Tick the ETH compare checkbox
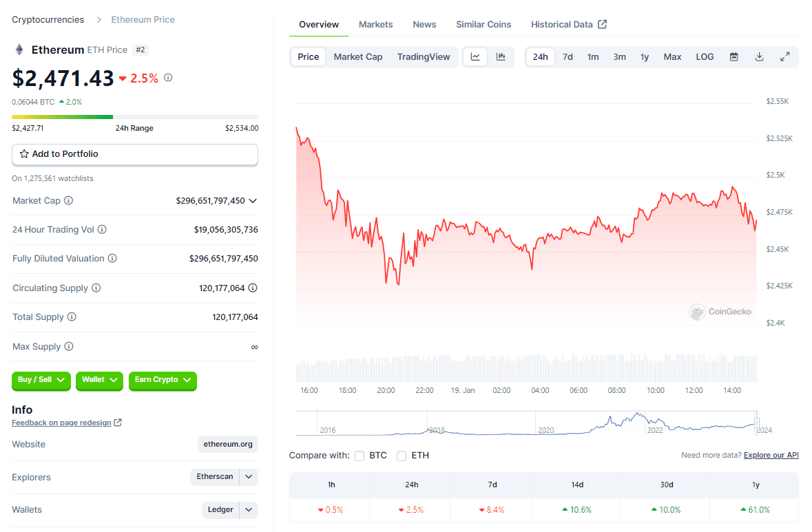Viewport: 812px width, 532px height. tap(402, 456)
